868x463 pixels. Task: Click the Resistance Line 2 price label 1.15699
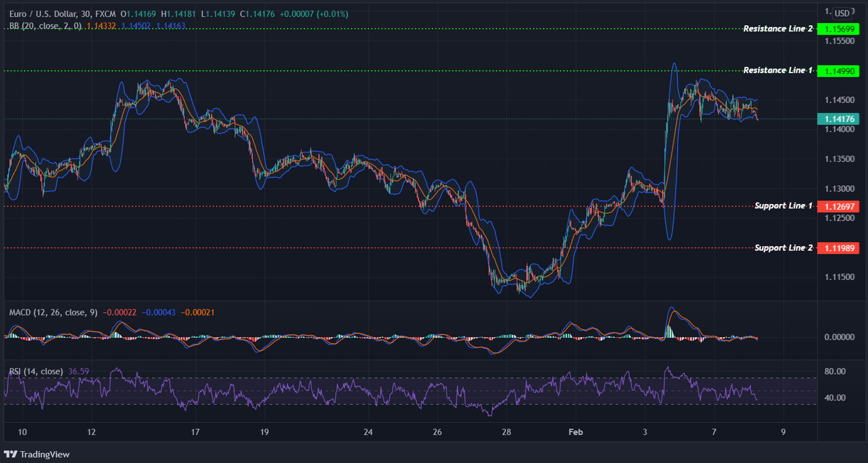838,29
